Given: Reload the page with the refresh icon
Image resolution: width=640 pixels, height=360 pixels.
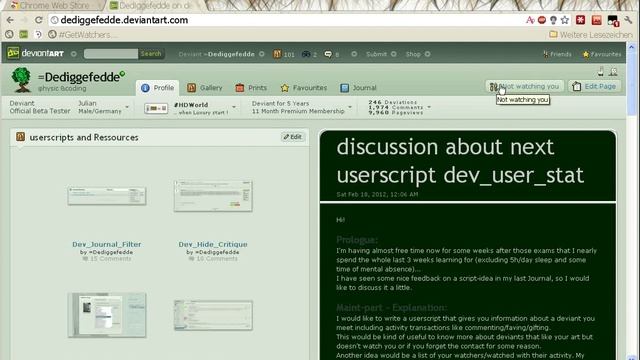Looking at the screenshot, I should (x=38, y=20).
